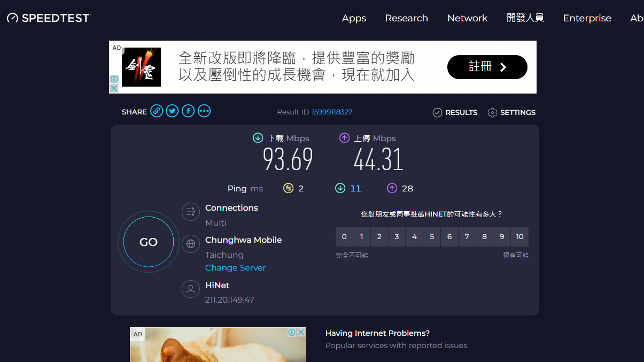Viewport: 644px width, 362px height.
Task: Click the Having Internet Problems? heading
Action: (378, 333)
